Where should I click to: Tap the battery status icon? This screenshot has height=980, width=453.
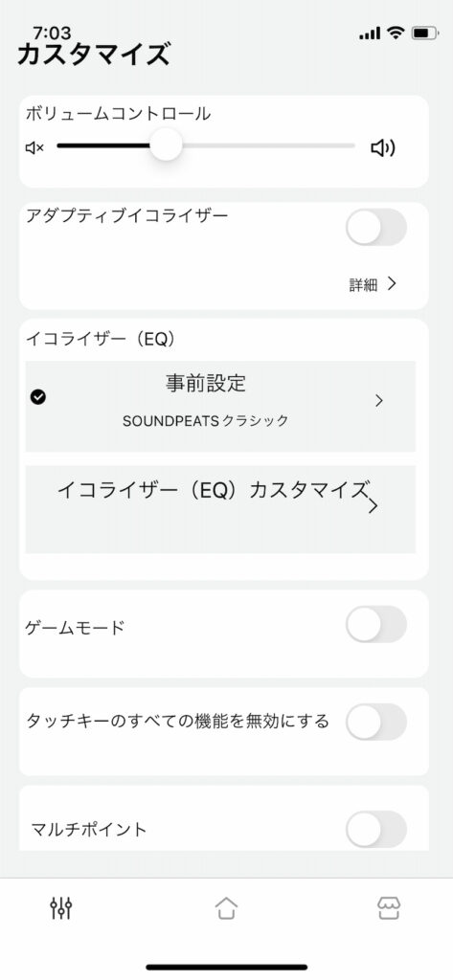tap(425, 33)
